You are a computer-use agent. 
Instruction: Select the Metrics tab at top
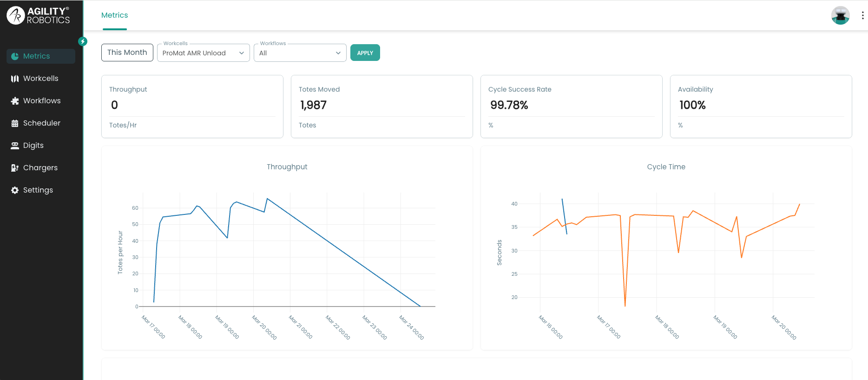[114, 15]
